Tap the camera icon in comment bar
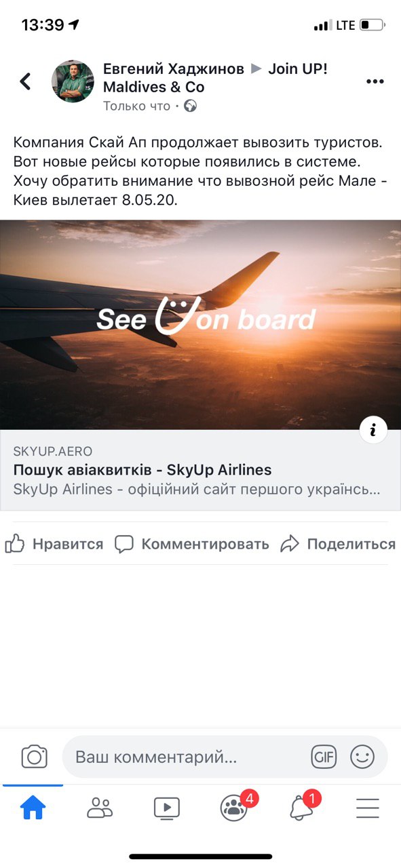 click(34, 757)
